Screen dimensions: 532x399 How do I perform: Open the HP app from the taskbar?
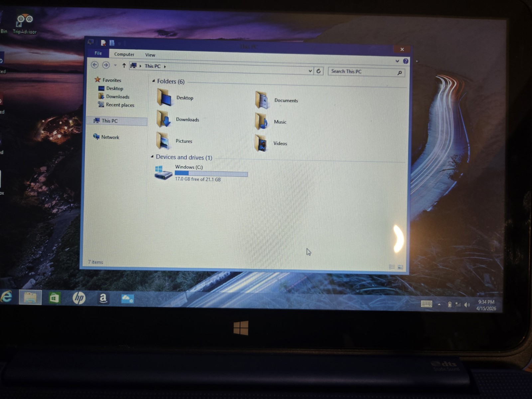(x=79, y=298)
